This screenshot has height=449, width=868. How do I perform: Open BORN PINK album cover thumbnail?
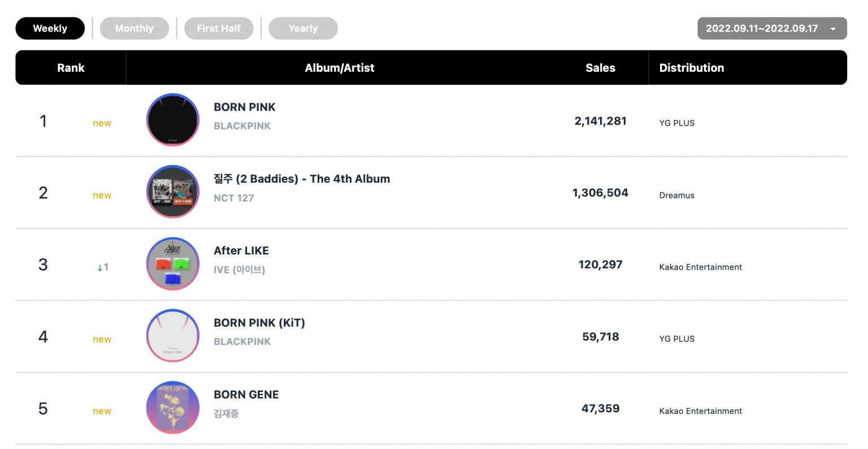pyautogui.click(x=173, y=120)
